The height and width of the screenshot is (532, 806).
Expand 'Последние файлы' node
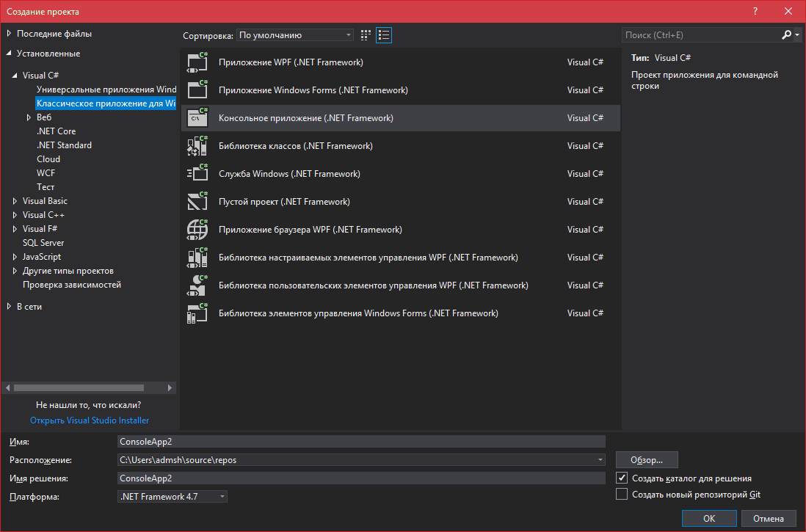click(x=9, y=34)
